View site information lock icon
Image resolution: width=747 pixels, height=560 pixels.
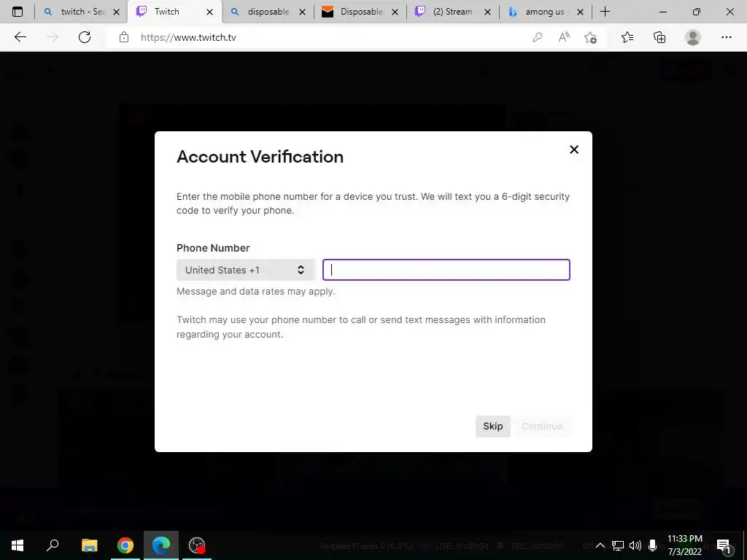(124, 37)
